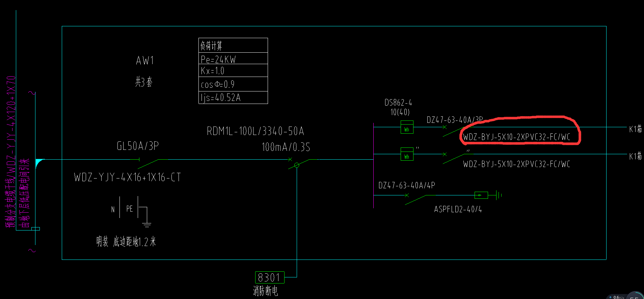Click the DZ47-63-40A/3P breaker label
Viewport: 644px width, 299px height.
tap(455, 120)
